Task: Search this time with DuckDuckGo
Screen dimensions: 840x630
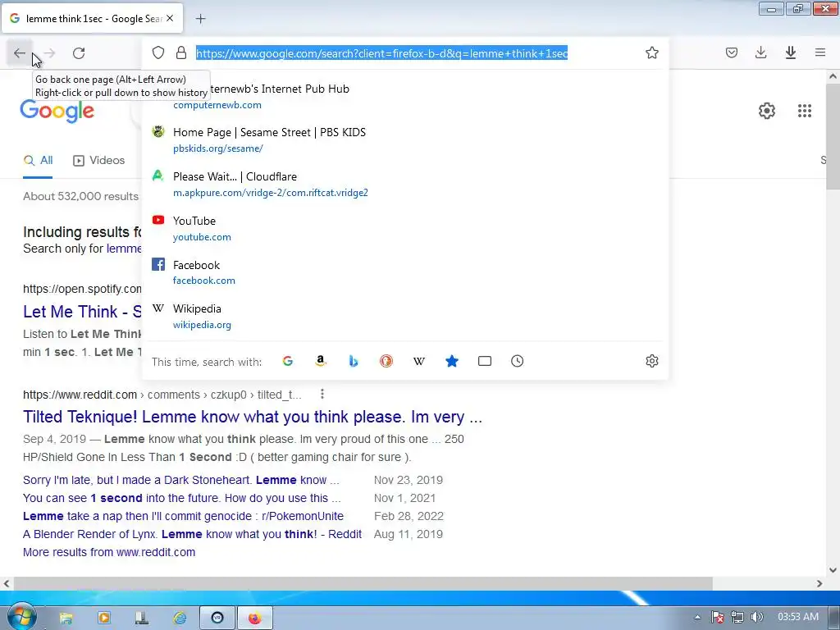Action: (x=386, y=361)
